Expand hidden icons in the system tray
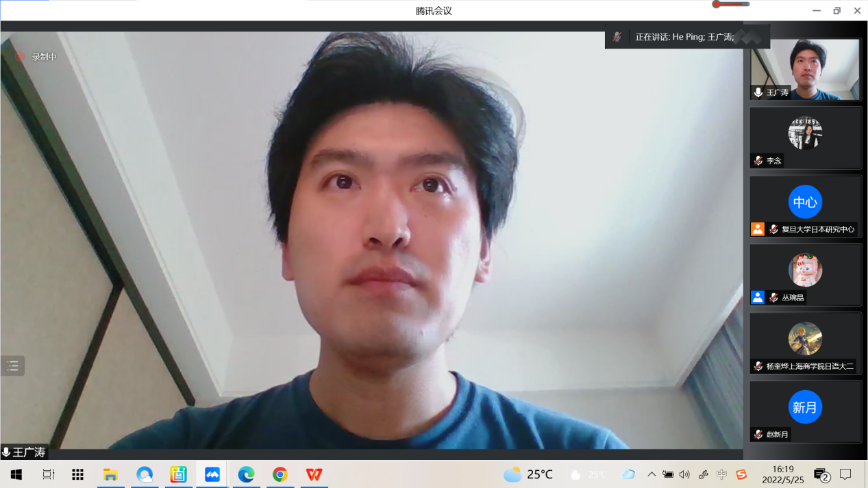Screen dimensions: 868x488 coord(652,474)
